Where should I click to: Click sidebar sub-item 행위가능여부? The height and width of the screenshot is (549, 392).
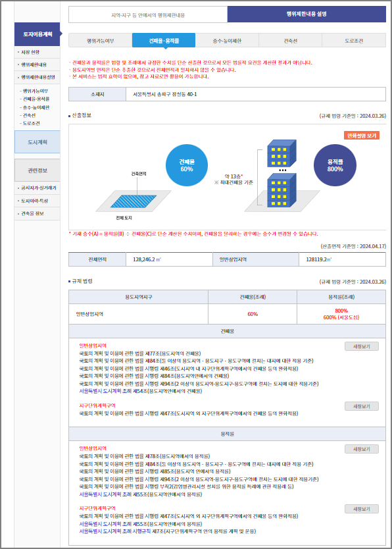coord(34,91)
